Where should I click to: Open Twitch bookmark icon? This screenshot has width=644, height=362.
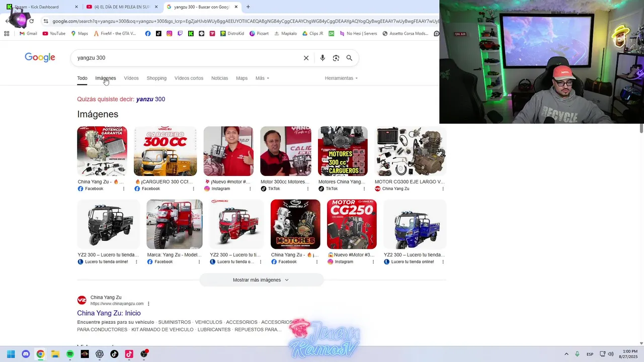coord(180,34)
